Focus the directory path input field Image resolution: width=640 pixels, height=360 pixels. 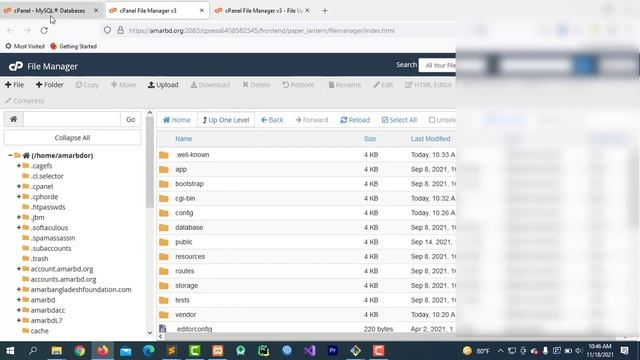(x=72, y=119)
